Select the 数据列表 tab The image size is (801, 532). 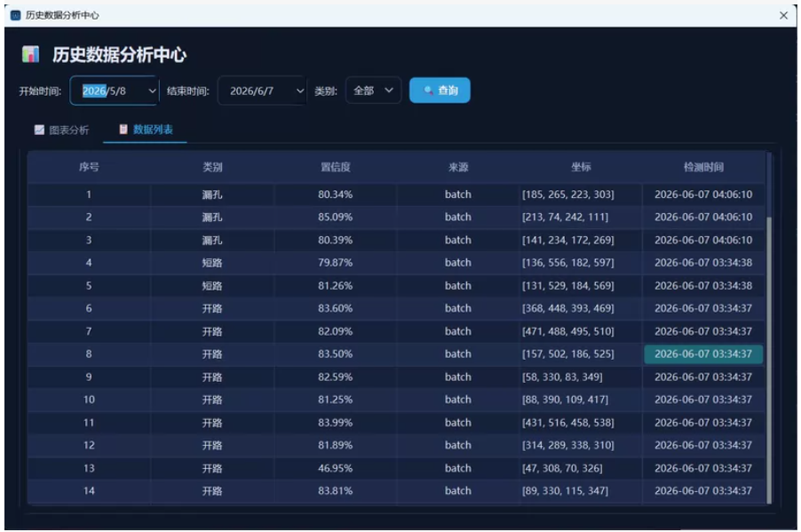(x=146, y=130)
